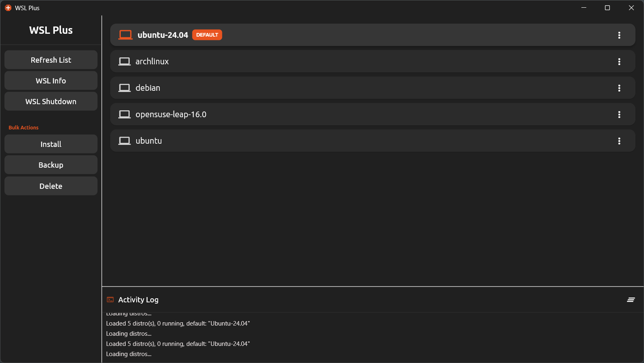644x363 pixels.
Task: Click the laptop icon beside debian
Action: tap(124, 88)
